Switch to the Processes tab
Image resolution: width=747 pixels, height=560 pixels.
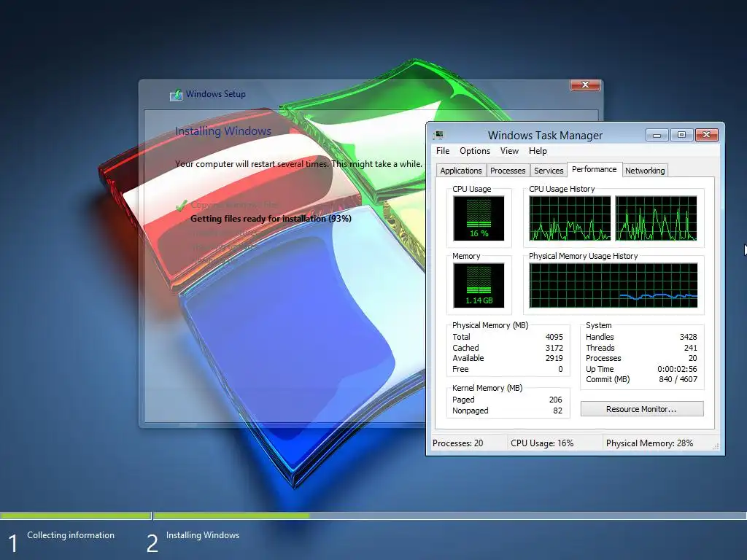[508, 171]
